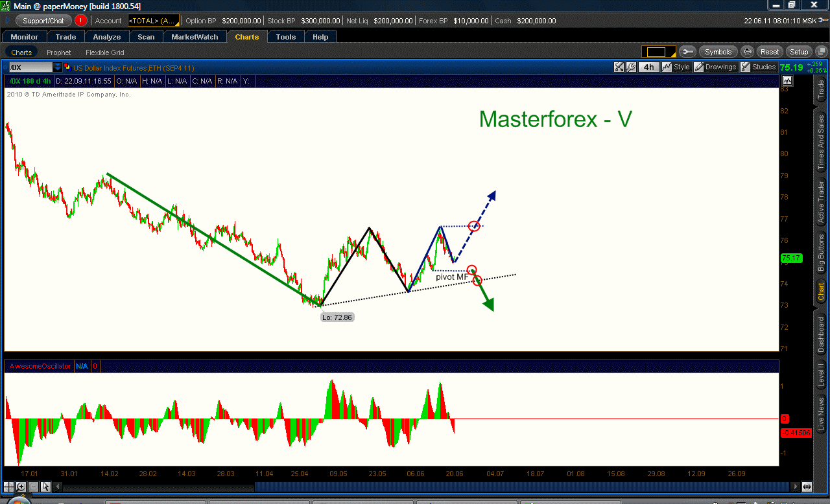Switch to the Trade tab
Viewport: 830px width, 504px height.
65,37
